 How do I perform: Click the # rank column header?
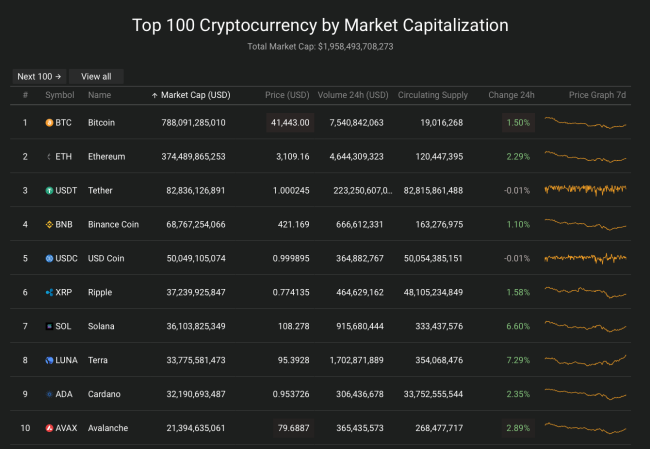point(25,95)
